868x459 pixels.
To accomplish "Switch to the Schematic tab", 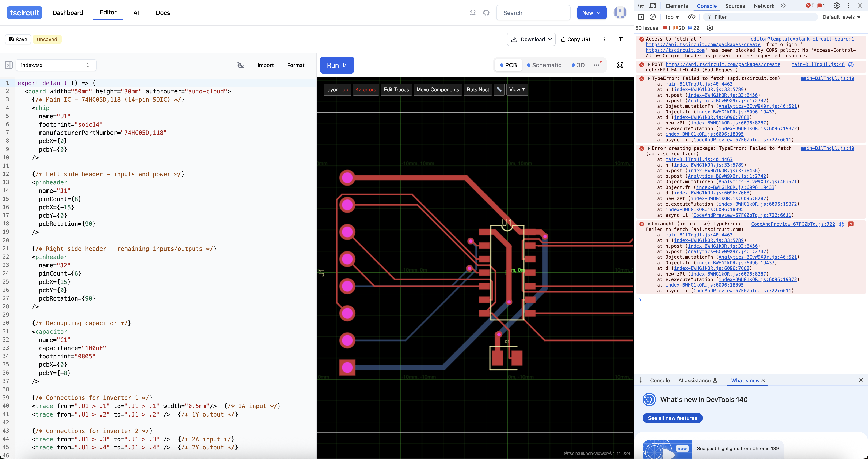I will 544,65.
